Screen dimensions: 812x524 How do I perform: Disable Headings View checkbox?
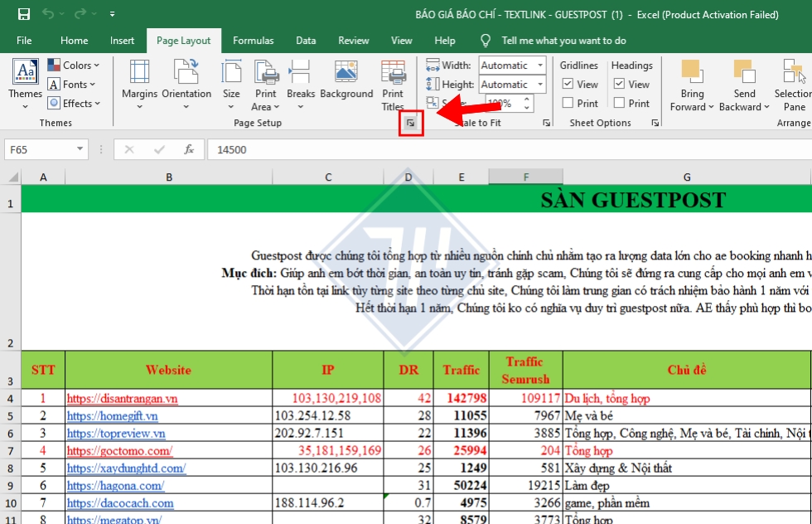click(618, 84)
